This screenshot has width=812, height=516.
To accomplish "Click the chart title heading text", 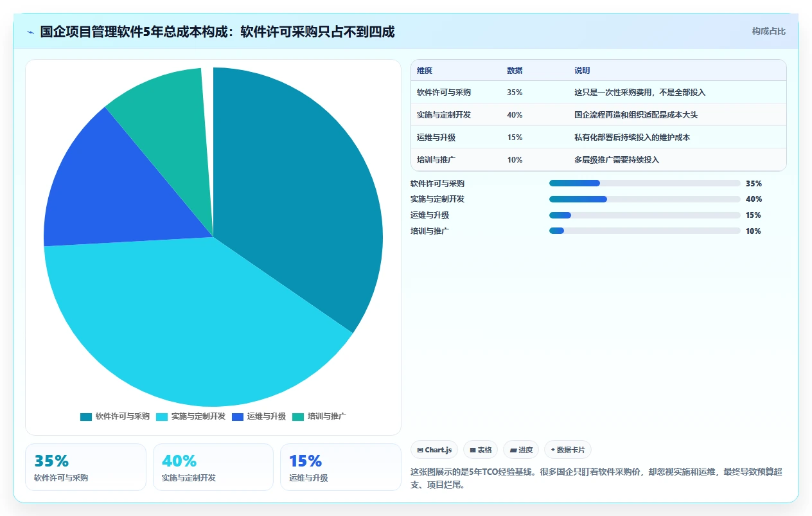I will (x=217, y=31).
